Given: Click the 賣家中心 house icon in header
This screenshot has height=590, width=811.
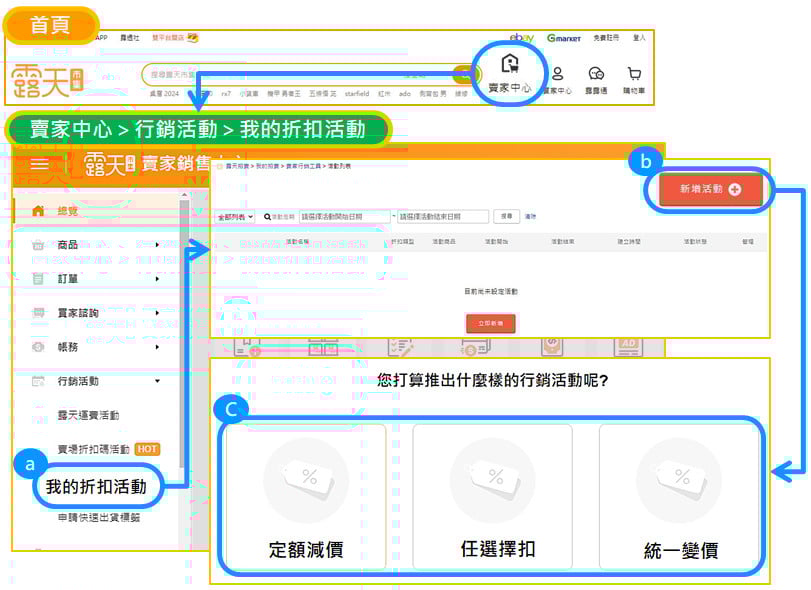Looking at the screenshot, I should click(510, 66).
